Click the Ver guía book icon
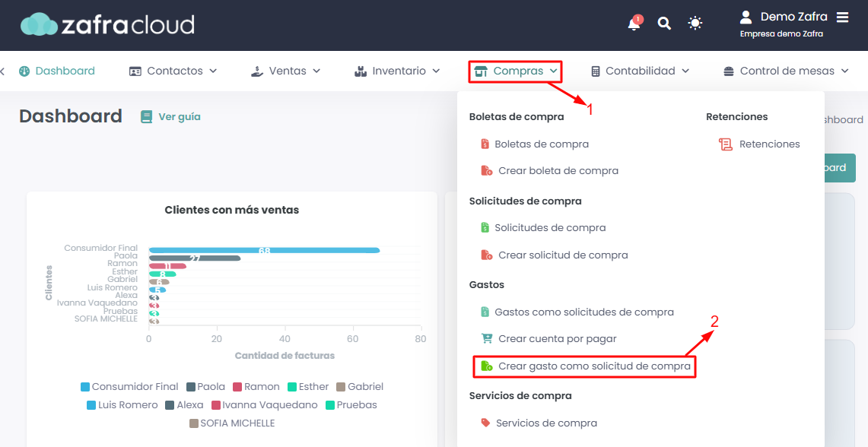The image size is (868, 447). pos(146,117)
